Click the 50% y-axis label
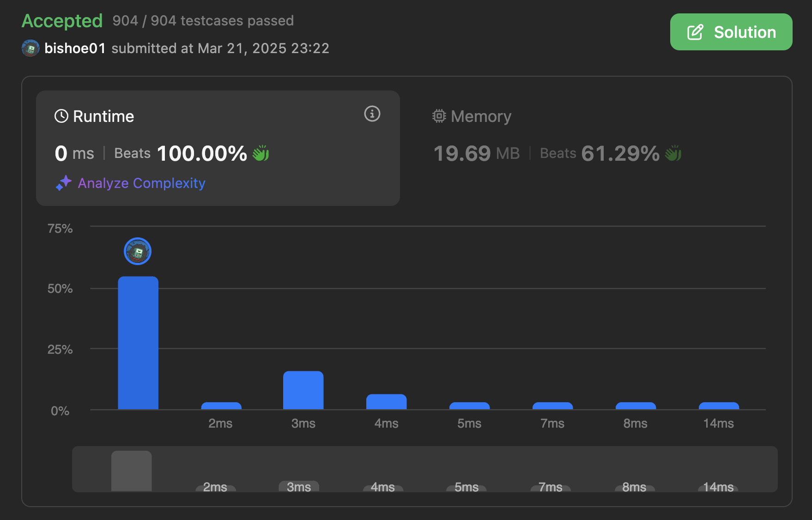The height and width of the screenshot is (520, 812). tap(60, 289)
